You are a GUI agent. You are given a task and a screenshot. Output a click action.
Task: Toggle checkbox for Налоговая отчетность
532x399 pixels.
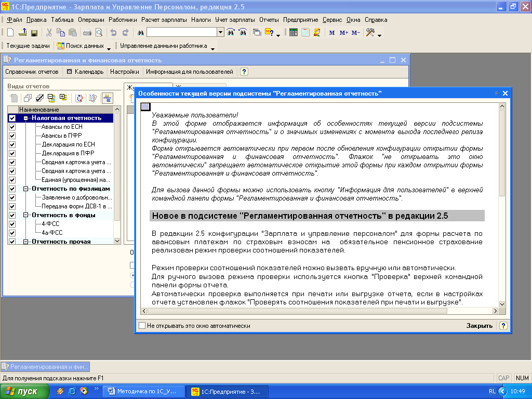tap(12, 118)
